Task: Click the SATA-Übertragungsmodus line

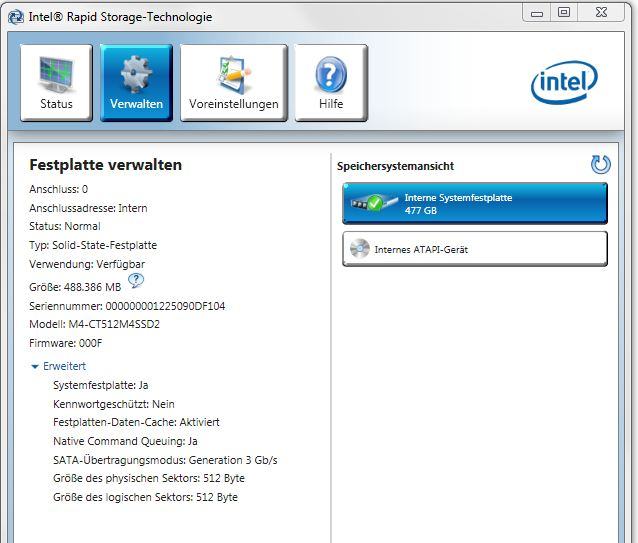Action: pos(165,460)
